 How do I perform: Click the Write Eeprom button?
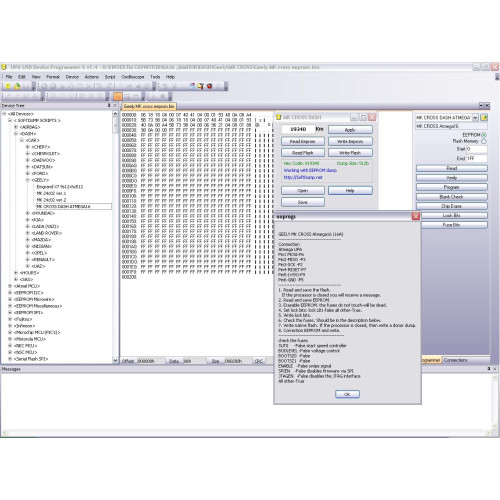click(x=350, y=141)
